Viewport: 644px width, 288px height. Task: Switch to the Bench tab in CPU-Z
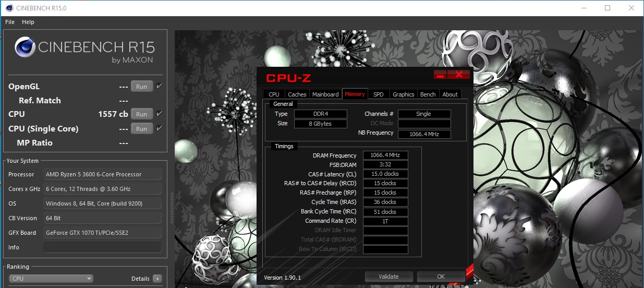(428, 94)
